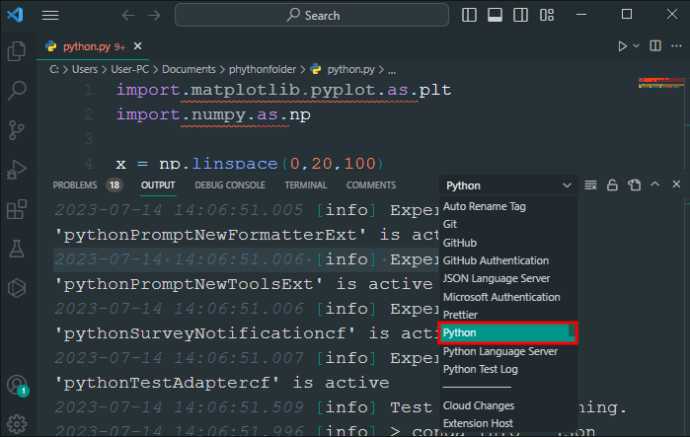This screenshot has height=437, width=690.
Task: Expand the Run Python File dropdown arrow
Action: coord(636,46)
